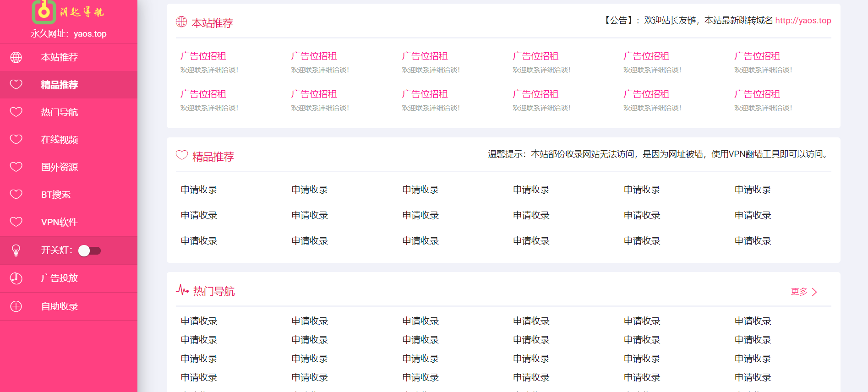Open the 国外资源 sidebar menu item

60,167
